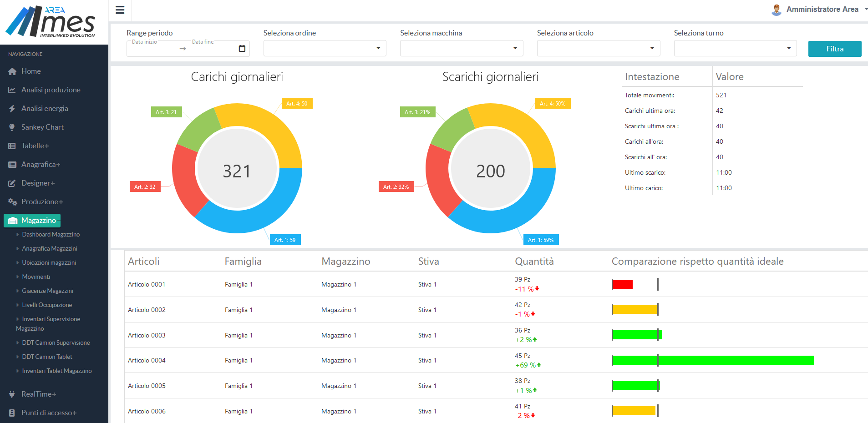Screen dimensions: 868x423
Task: Click the Articolo 0003 cell
Action: (x=147, y=335)
